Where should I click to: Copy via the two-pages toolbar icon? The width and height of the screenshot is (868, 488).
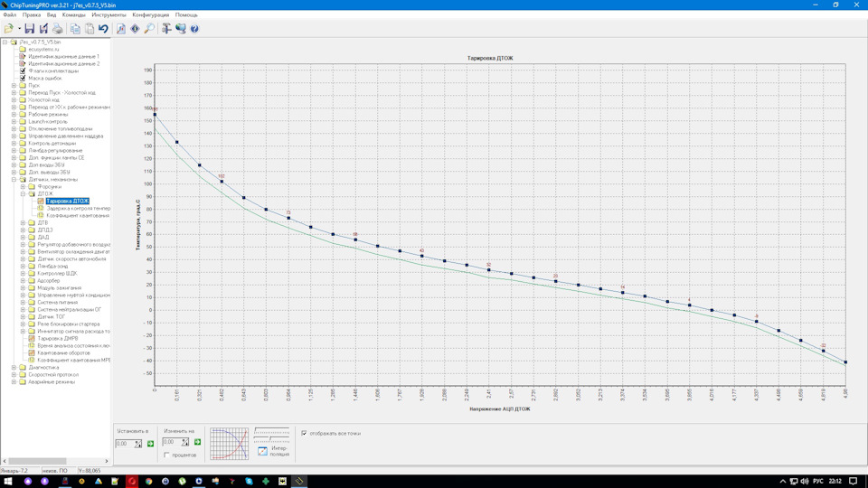coord(75,29)
